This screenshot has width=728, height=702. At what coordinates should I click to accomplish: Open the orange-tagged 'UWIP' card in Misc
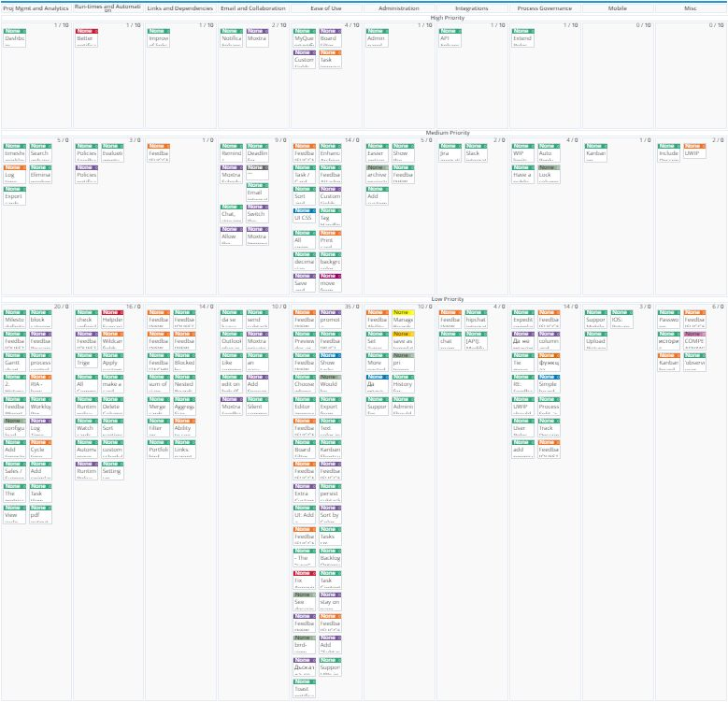click(x=693, y=152)
